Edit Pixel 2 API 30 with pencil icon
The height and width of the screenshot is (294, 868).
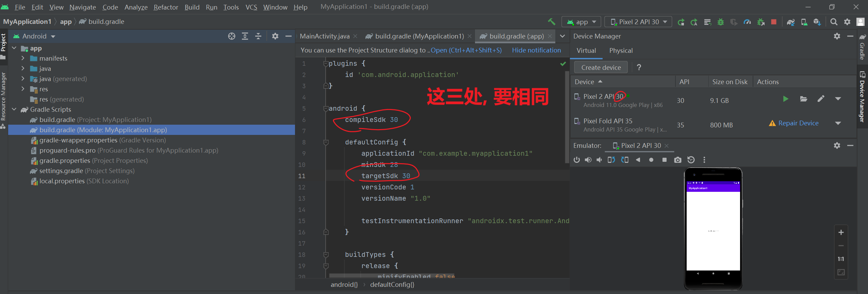pyautogui.click(x=821, y=99)
